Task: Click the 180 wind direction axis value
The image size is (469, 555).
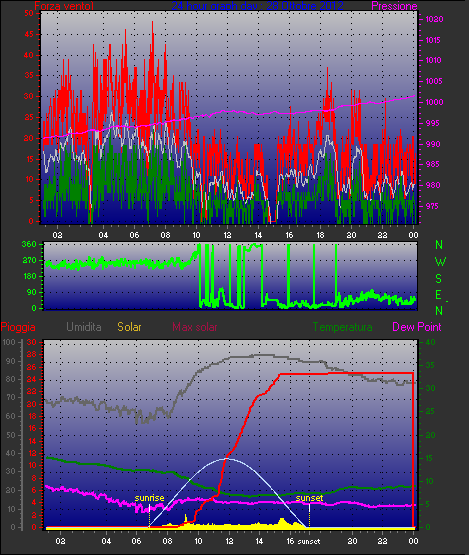Action: click(29, 276)
